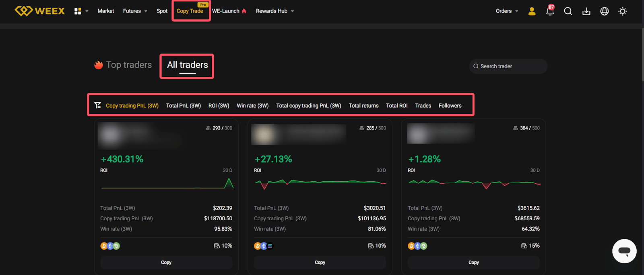
Task: Open the user profile icon
Action: tap(532, 11)
